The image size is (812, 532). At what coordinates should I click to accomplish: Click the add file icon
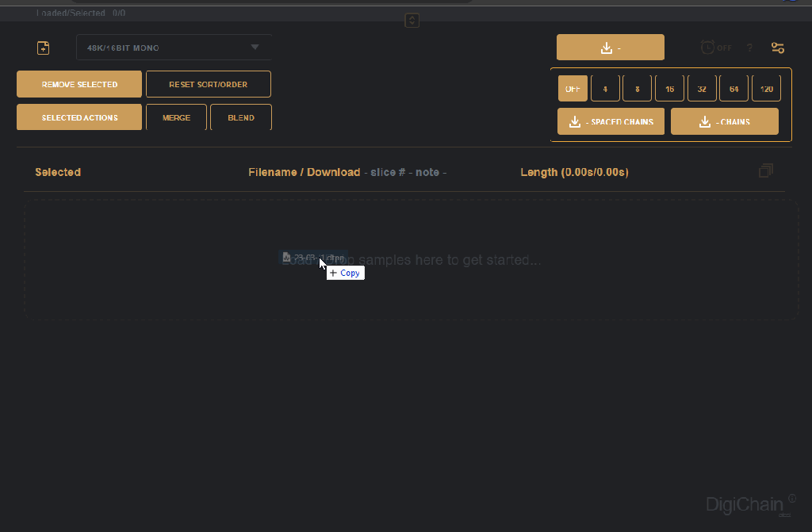click(44, 48)
